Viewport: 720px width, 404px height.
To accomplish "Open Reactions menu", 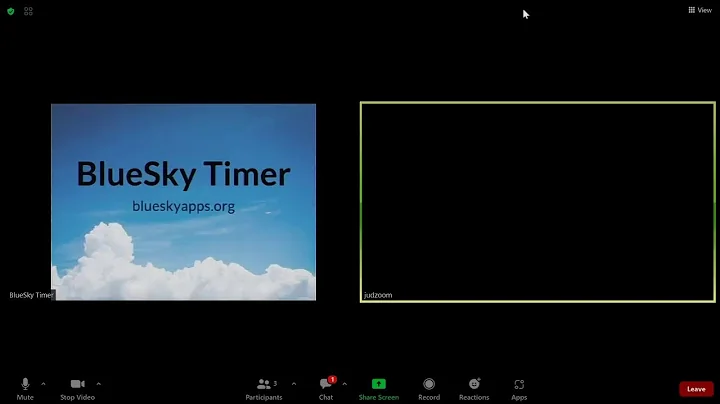I will [x=474, y=389].
